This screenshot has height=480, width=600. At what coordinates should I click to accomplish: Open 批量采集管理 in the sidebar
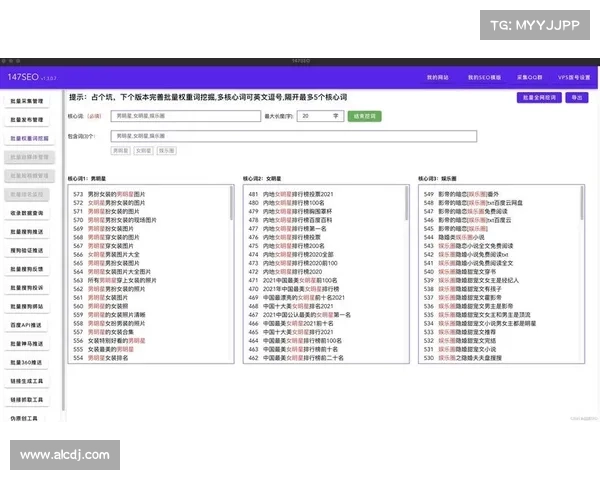click(28, 101)
